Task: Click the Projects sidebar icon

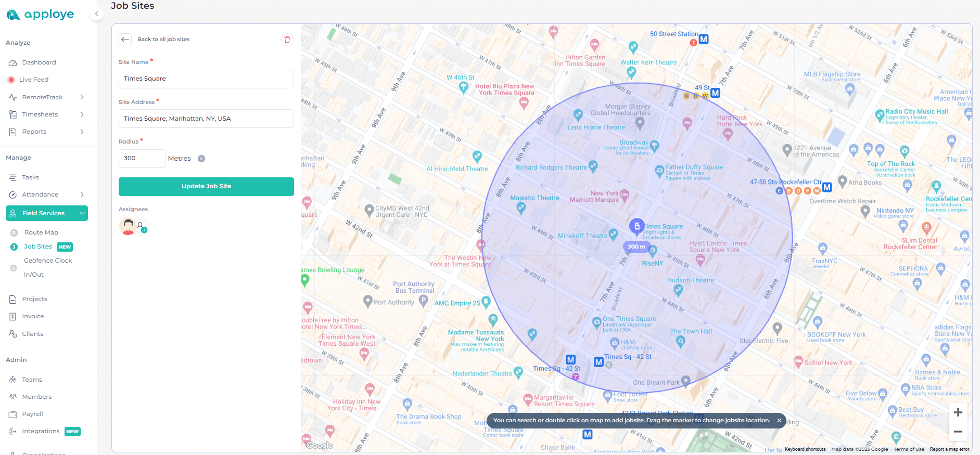Action: point(13,299)
